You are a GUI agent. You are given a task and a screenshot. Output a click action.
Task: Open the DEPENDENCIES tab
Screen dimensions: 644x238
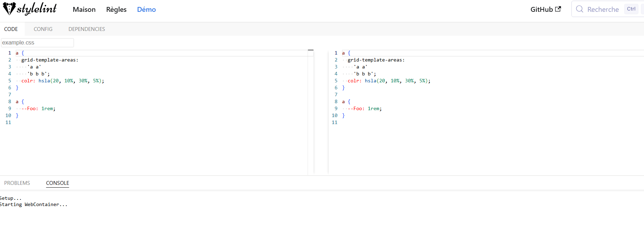(x=86, y=29)
